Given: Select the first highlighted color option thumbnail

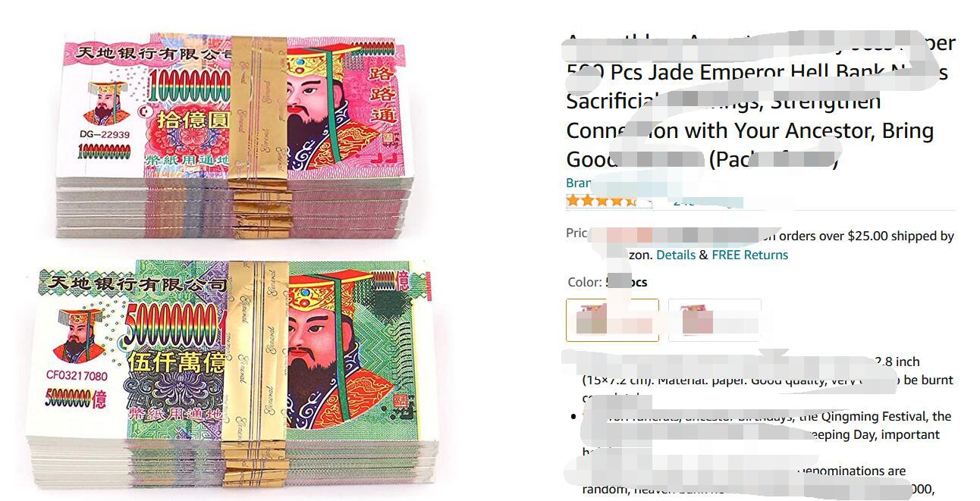Looking at the screenshot, I should (x=612, y=320).
